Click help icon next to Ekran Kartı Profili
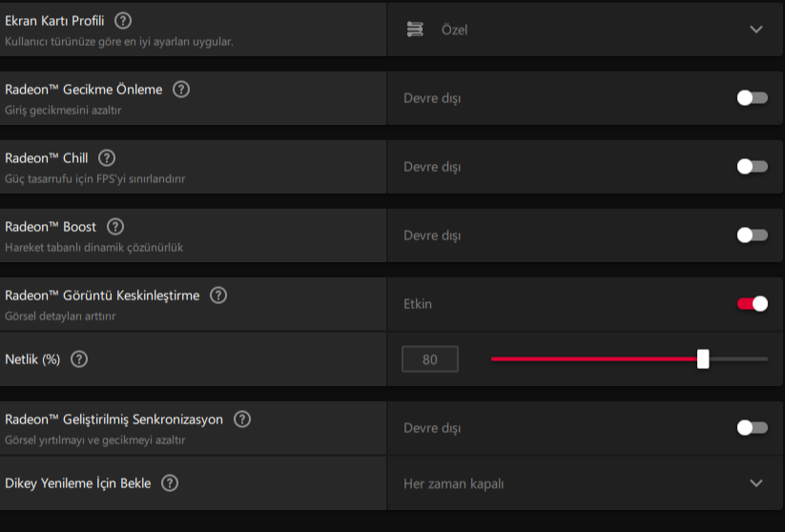 (x=124, y=21)
